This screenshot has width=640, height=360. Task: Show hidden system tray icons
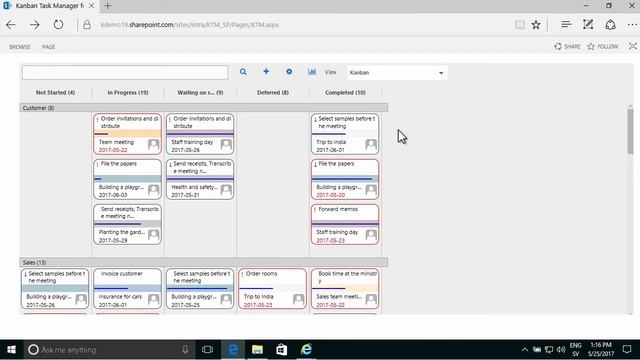pos(524,350)
